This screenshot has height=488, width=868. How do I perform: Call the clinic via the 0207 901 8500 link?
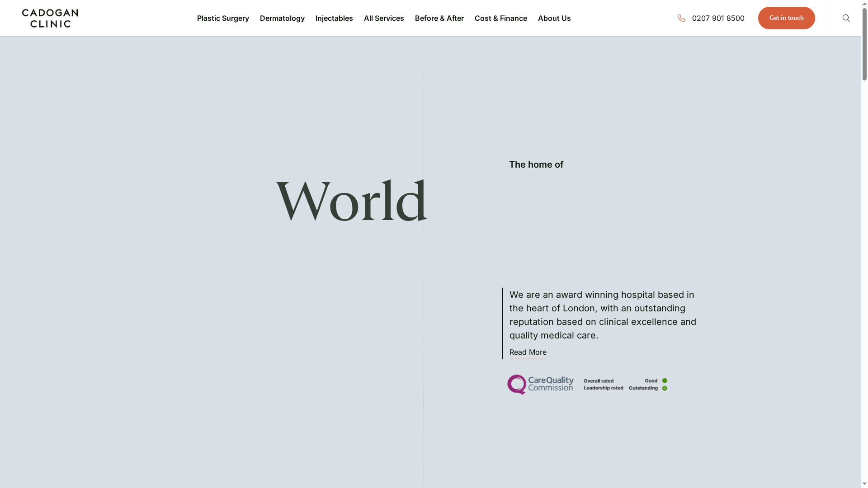point(719,18)
